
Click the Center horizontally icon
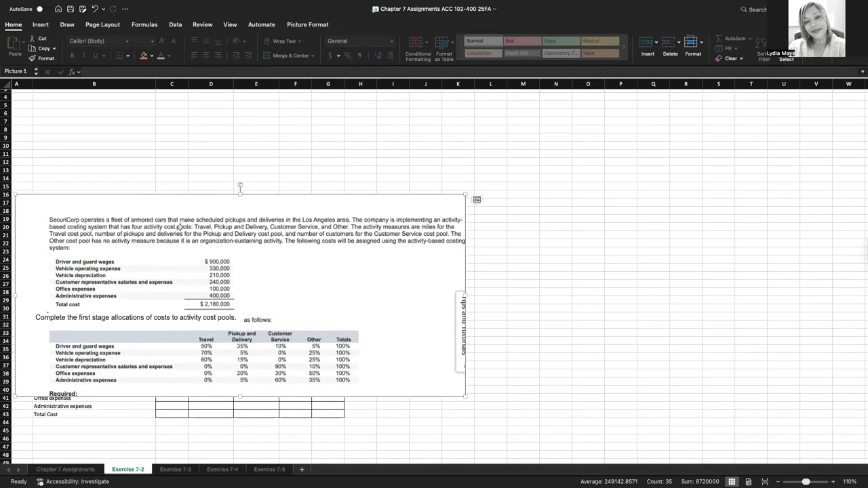(x=205, y=56)
